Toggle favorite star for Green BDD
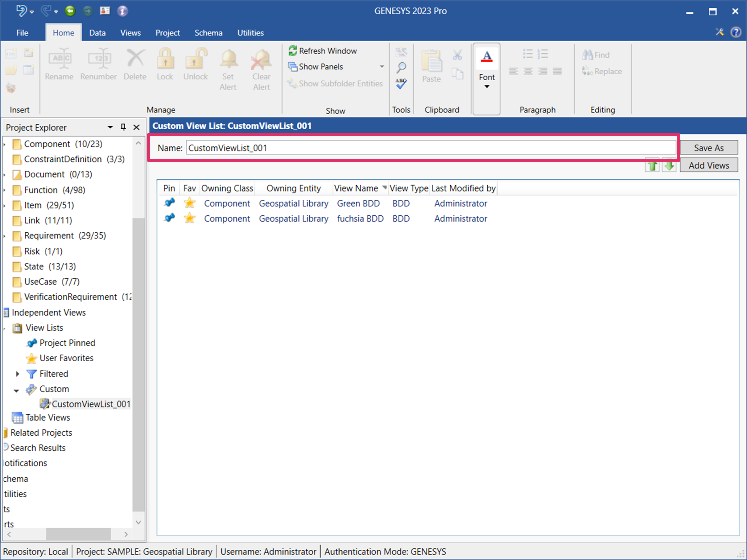747x560 pixels. 189,203
